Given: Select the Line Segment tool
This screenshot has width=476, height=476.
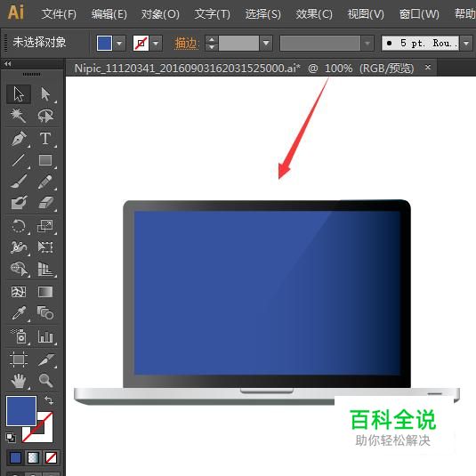Looking at the screenshot, I should click(x=19, y=160).
